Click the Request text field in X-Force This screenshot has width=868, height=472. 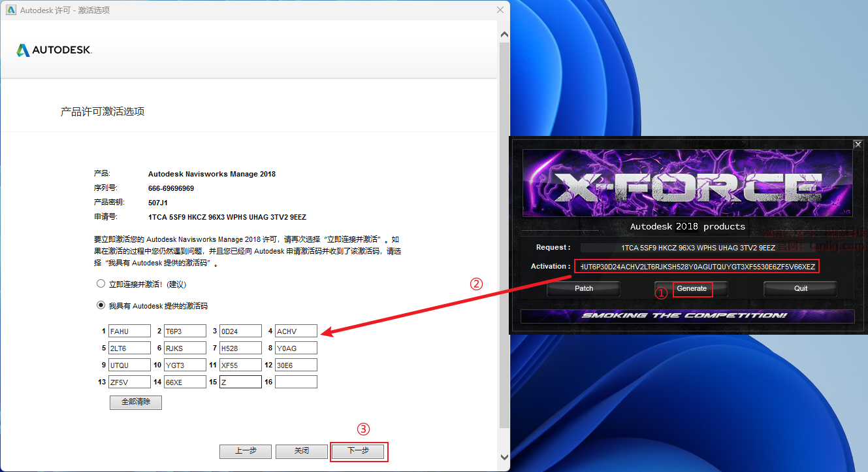point(698,248)
